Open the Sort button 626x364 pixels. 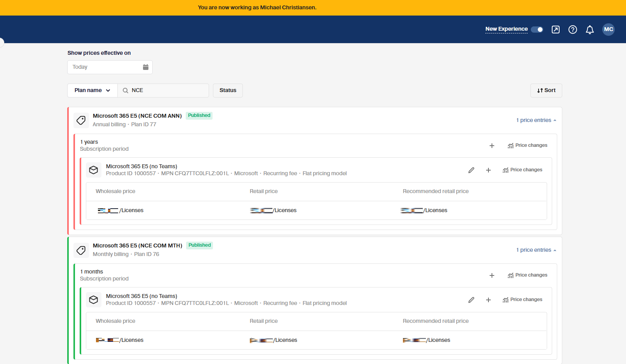coord(546,91)
